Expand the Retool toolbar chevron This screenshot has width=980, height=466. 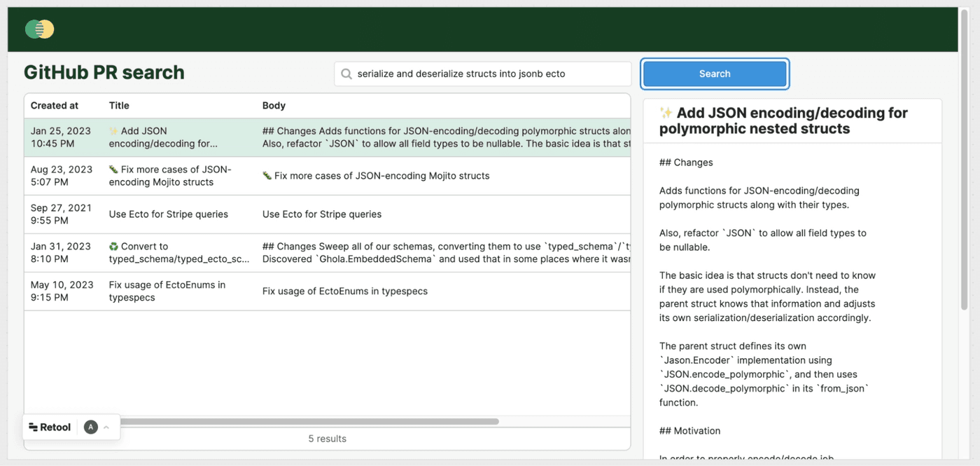(x=106, y=427)
